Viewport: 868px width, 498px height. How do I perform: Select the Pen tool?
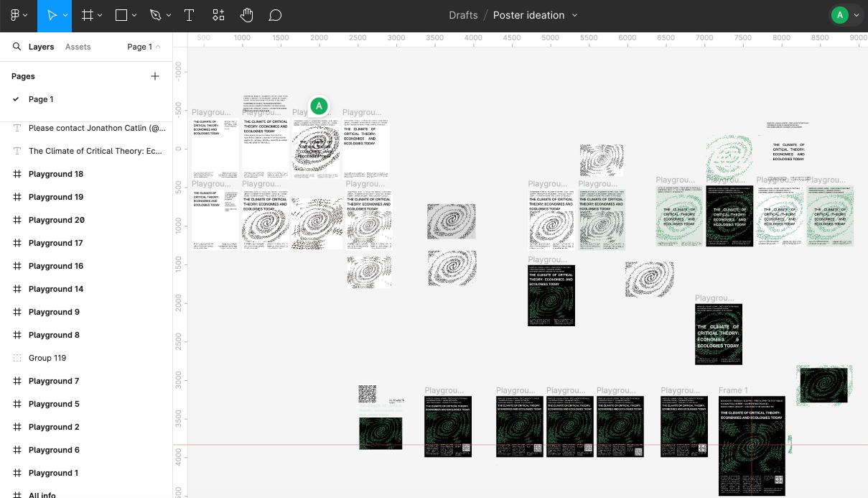point(156,15)
